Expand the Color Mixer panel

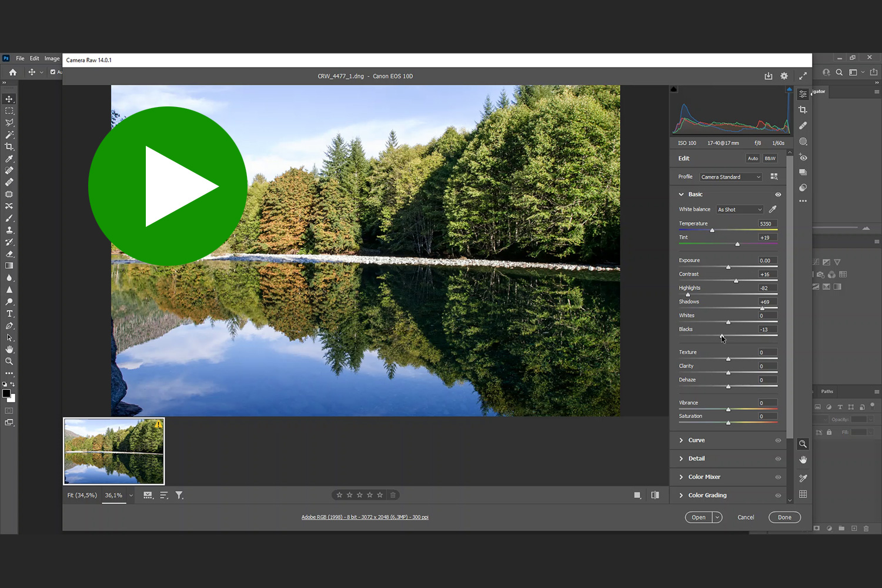[704, 477]
